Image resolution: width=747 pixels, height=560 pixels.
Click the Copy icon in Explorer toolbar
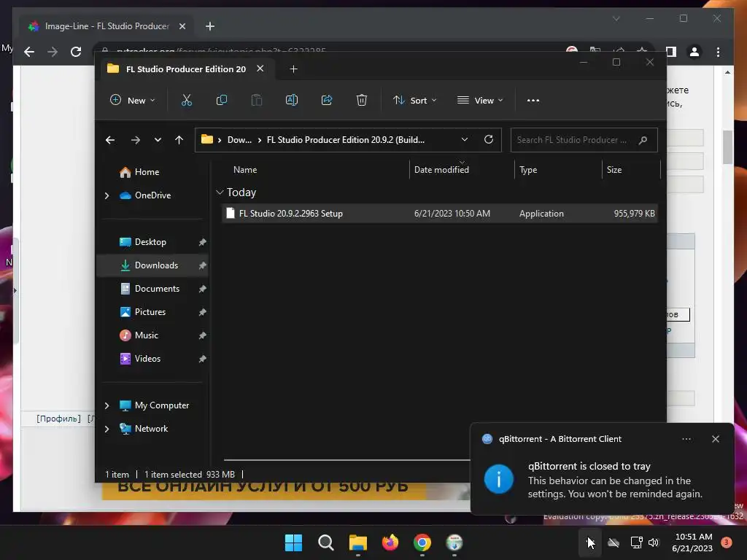[x=222, y=100]
